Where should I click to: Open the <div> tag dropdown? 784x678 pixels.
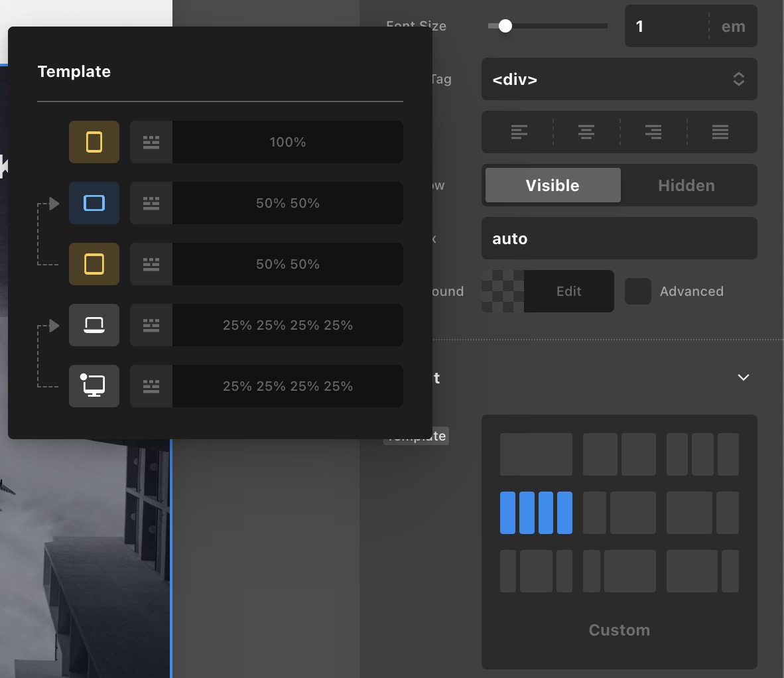[x=619, y=80]
